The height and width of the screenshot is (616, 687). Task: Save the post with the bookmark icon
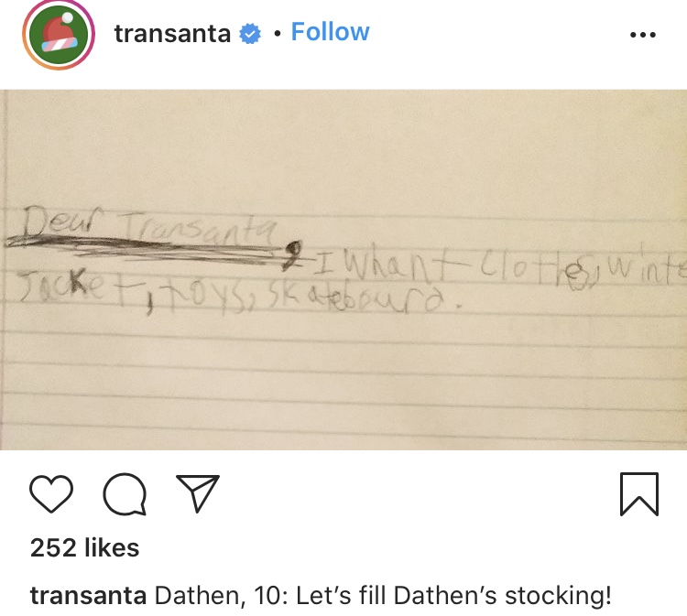coord(639,494)
